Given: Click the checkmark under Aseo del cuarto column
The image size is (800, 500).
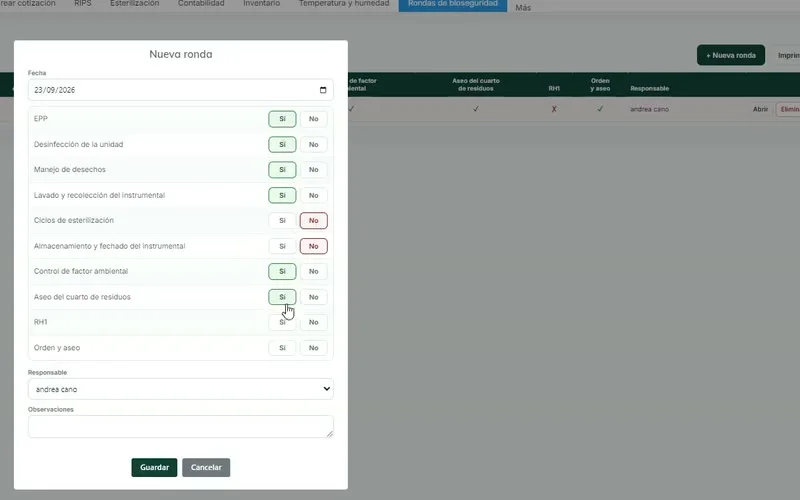Looking at the screenshot, I should [x=476, y=109].
